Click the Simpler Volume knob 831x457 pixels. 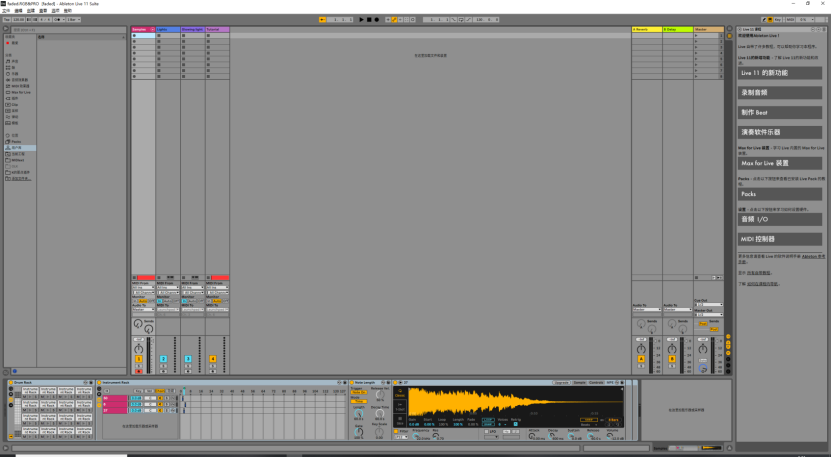pyautogui.click(x=611, y=436)
